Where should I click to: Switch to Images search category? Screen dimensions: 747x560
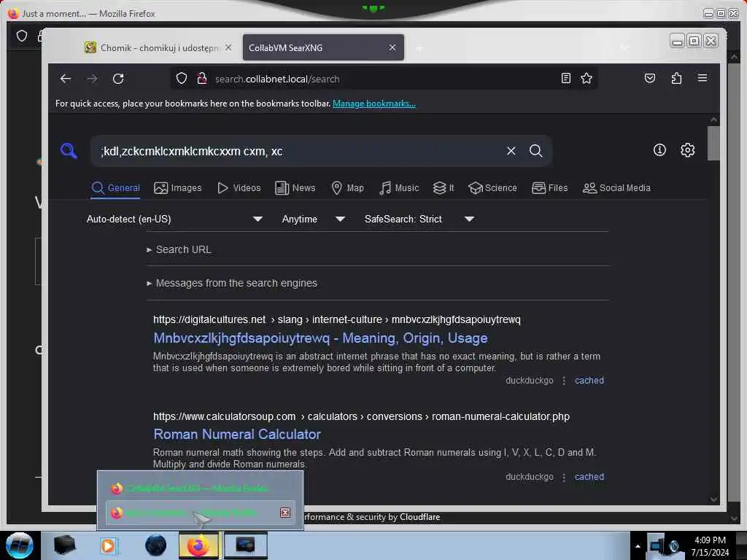(178, 188)
